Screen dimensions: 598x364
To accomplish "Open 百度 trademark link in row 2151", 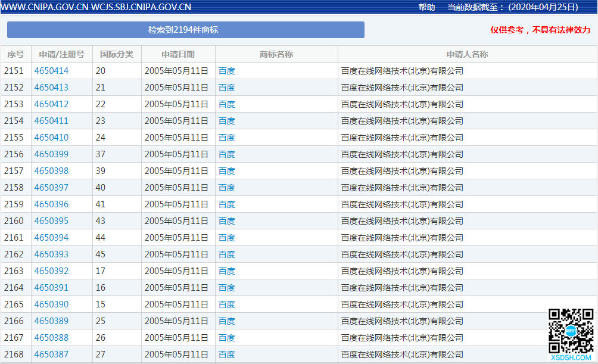I will click(226, 71).
